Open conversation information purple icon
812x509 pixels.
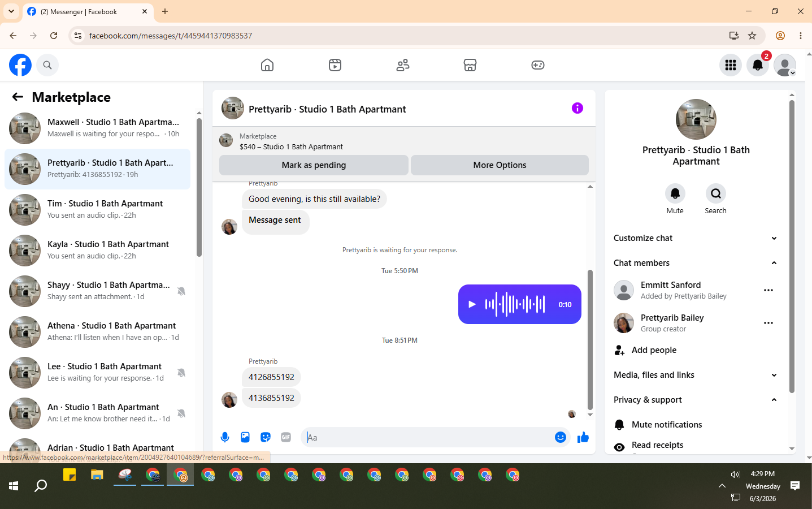click(x=577, y=108)
